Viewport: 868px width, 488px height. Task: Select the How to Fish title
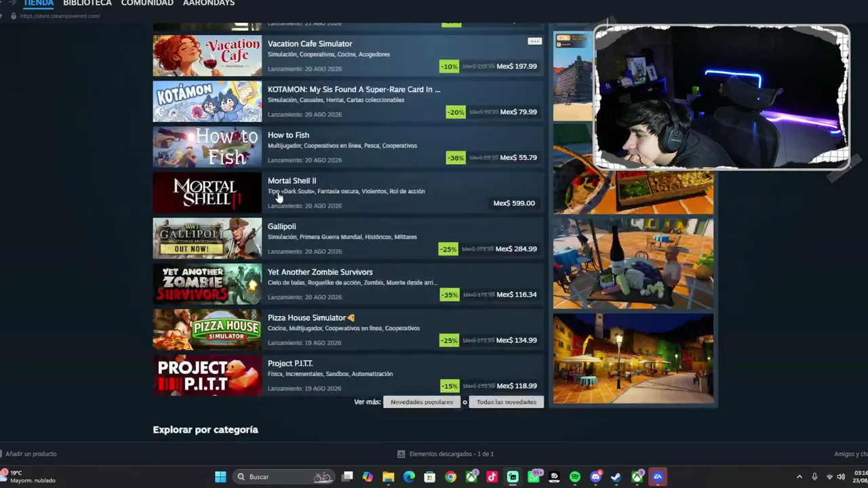point(288,135)
